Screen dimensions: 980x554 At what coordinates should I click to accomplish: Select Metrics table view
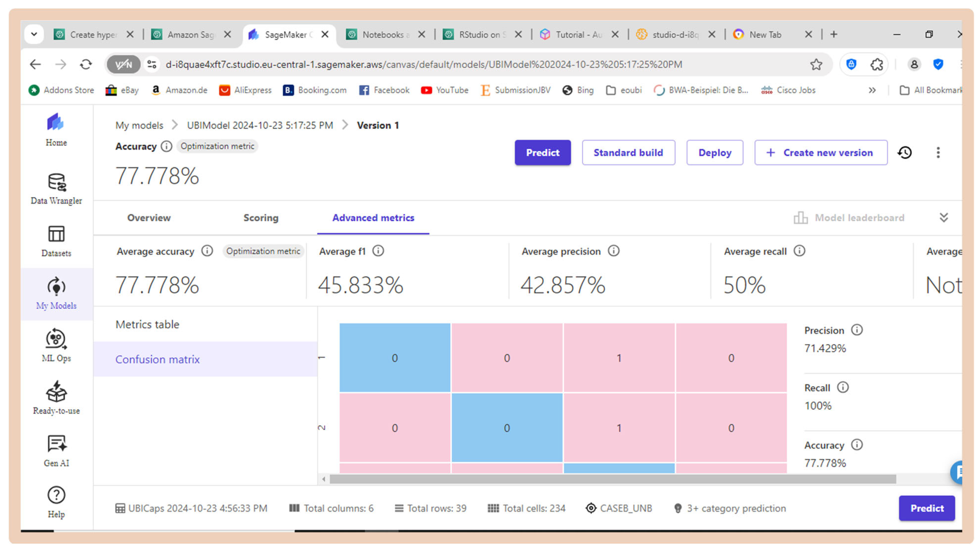point(147,324)
